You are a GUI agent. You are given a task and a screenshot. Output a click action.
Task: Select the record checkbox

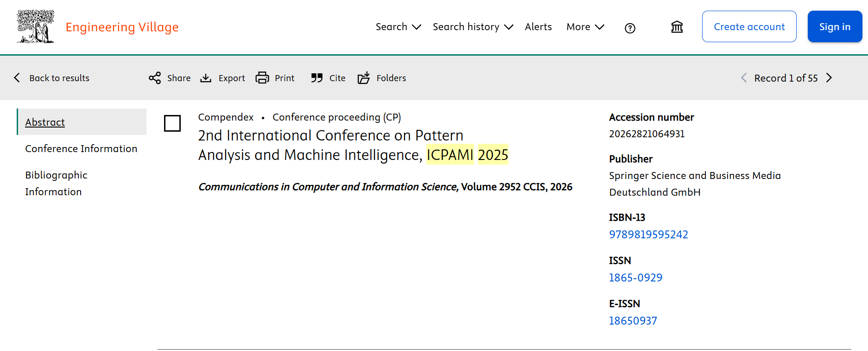pos(172,123)
